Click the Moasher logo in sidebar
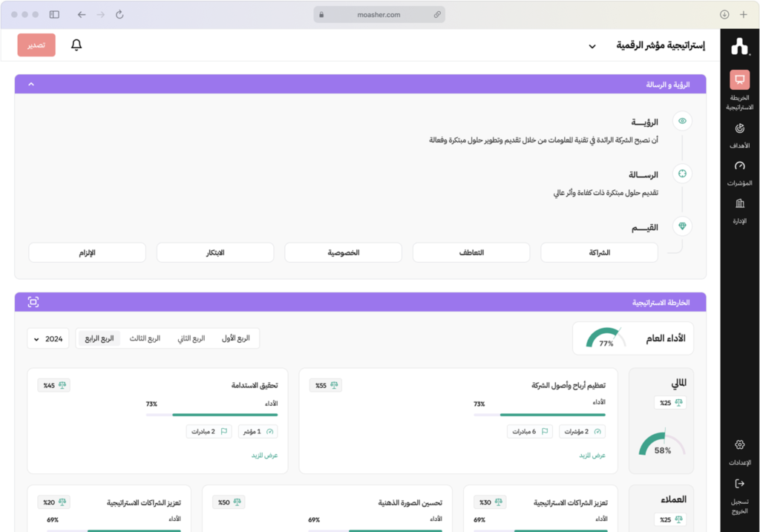The width and height of the screenshot is (760, 532). [740, 47]
